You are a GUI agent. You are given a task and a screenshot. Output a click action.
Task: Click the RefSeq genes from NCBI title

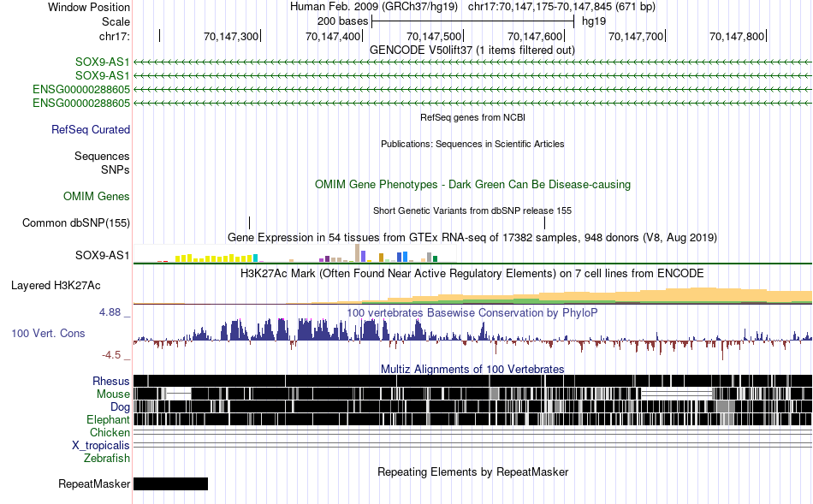[472, 118]
